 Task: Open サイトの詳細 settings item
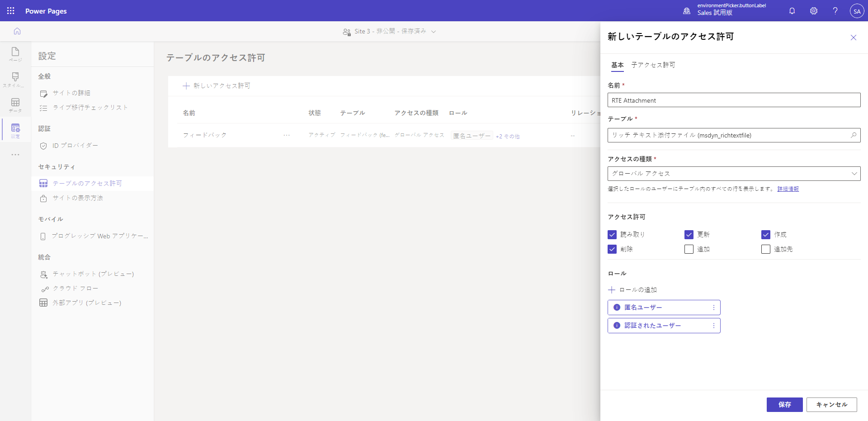click(x=71, y=93)
